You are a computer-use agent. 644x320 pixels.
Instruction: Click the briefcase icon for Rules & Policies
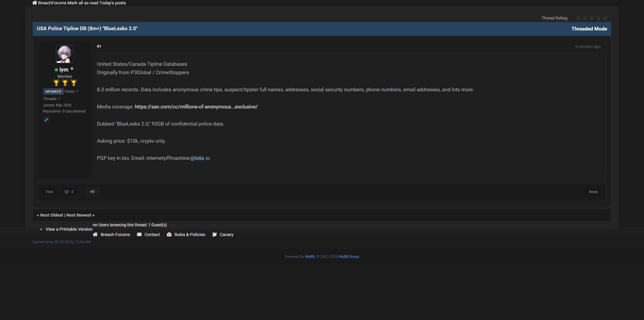coord(169,235)
